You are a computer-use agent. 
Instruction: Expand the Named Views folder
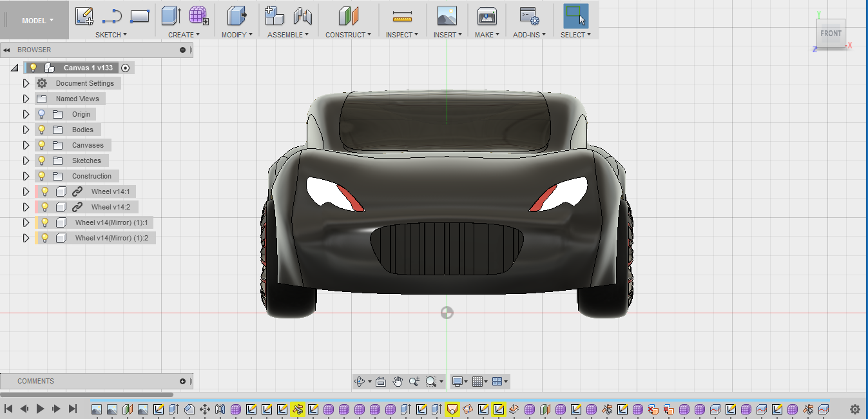pos(26,99)
